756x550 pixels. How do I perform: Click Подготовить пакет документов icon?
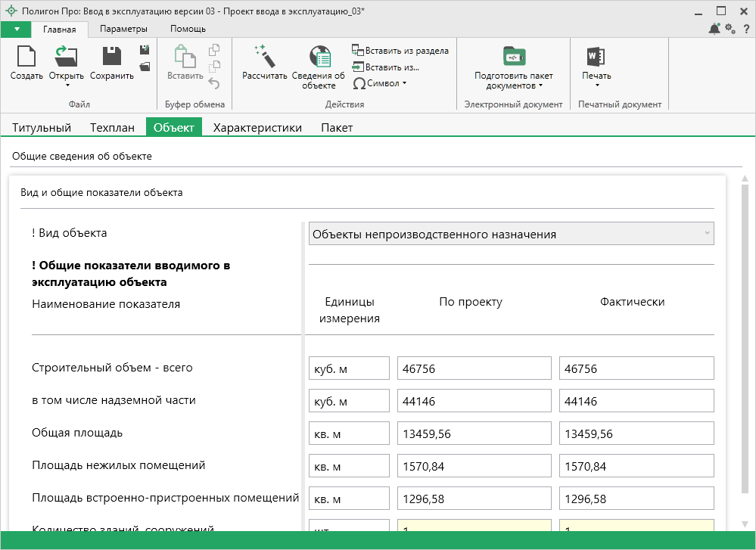point(513,57)
